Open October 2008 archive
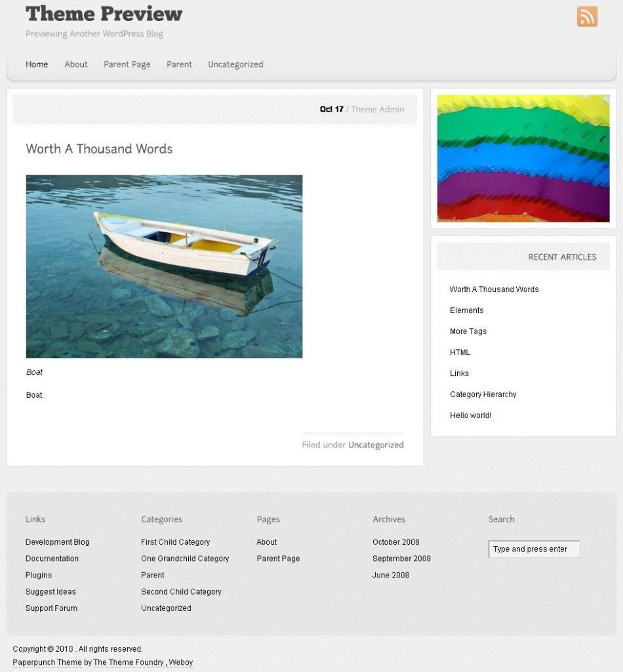623x672 pixels. coord(396,541)
